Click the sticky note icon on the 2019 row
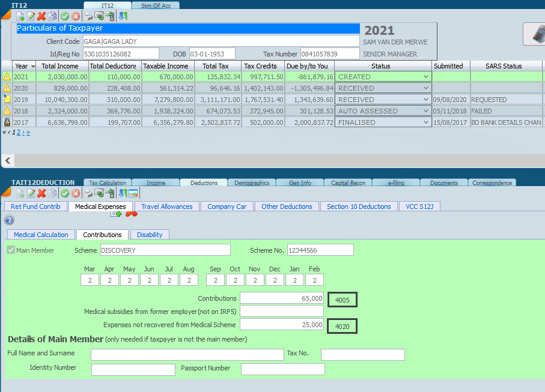 coord(7,100)
